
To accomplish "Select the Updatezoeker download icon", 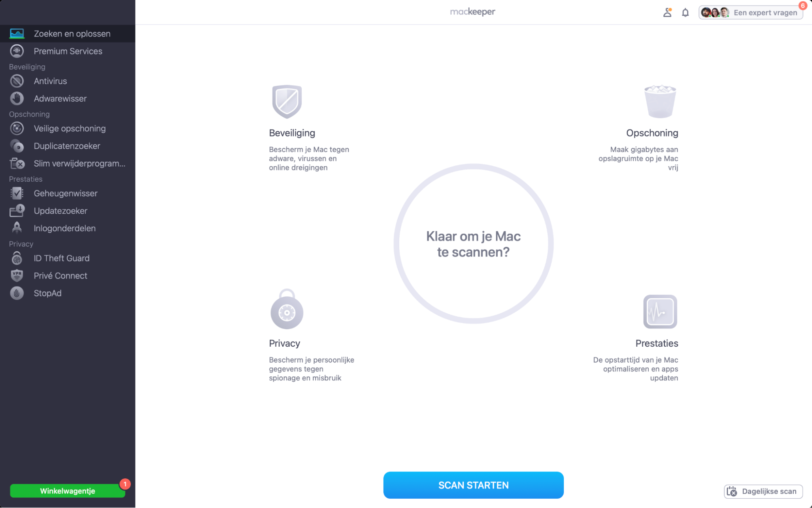I will tap(17, 211).
